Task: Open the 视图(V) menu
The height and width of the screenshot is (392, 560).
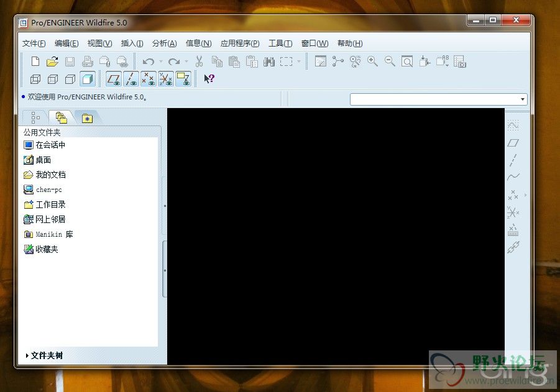Action: (99, 43)
